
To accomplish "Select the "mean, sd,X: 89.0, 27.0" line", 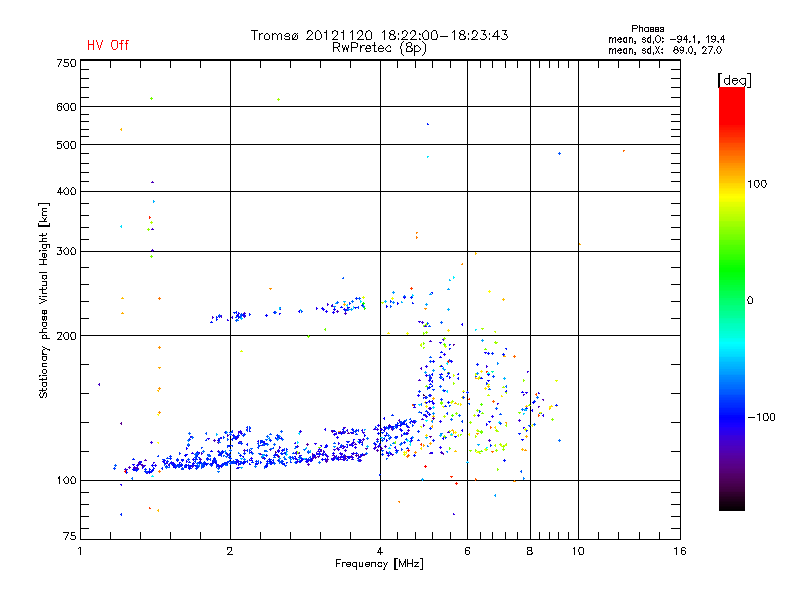I will pos(665,50).
